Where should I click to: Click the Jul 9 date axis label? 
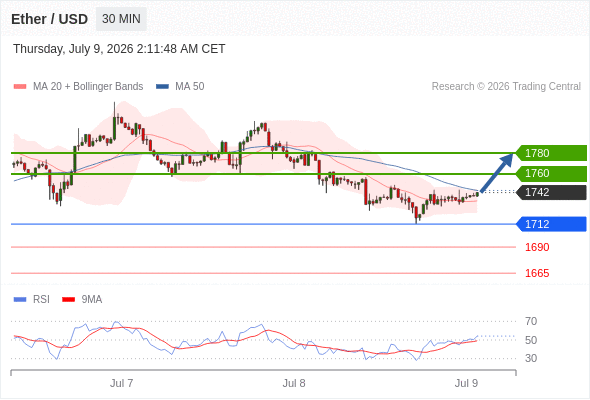(x=466, y=383)
